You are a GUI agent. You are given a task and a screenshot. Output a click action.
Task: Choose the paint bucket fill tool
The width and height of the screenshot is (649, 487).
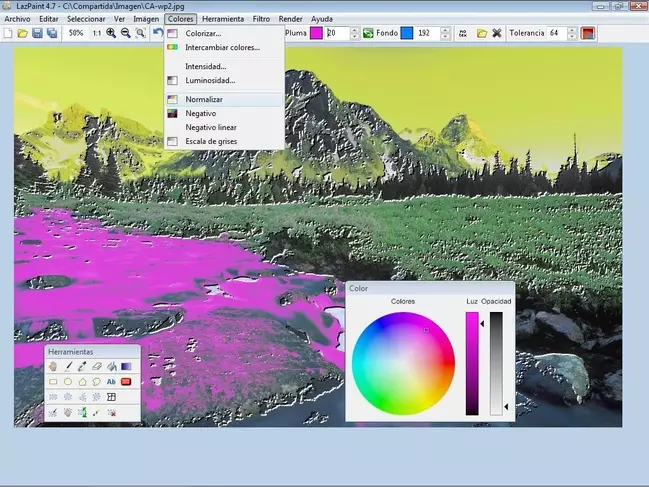click(112, 367)
